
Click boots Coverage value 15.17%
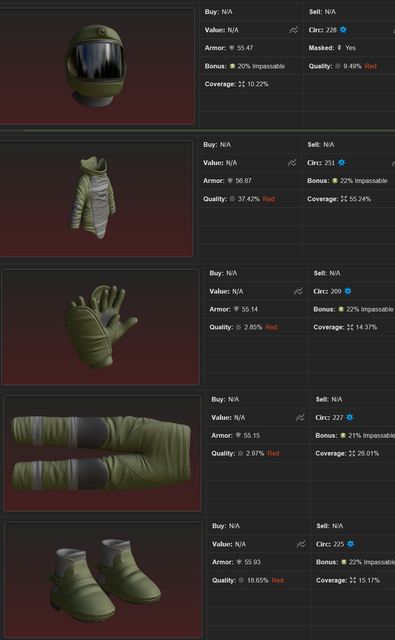pyautogui.click(x=369, y=580)
